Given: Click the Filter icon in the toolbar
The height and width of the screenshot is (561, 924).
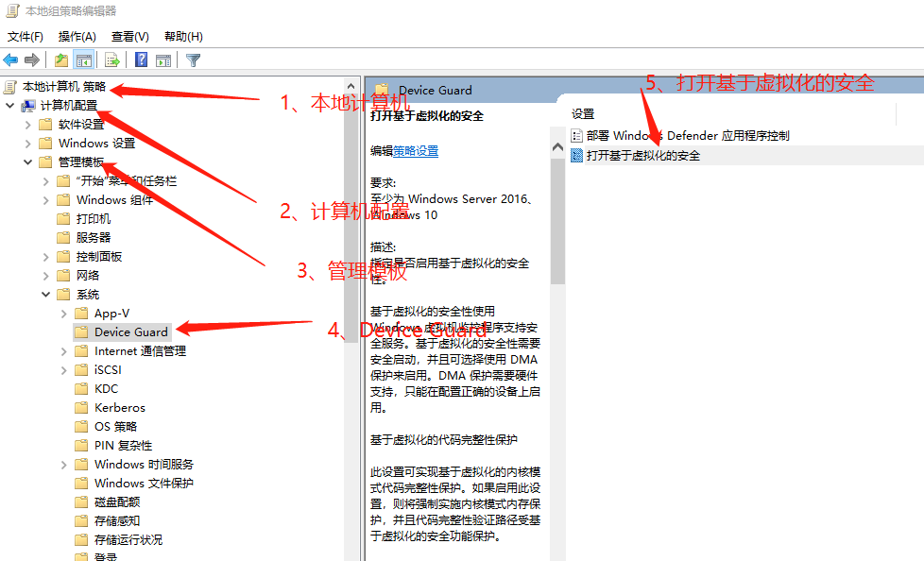Looking at the screenshot, I should (193, 59).
